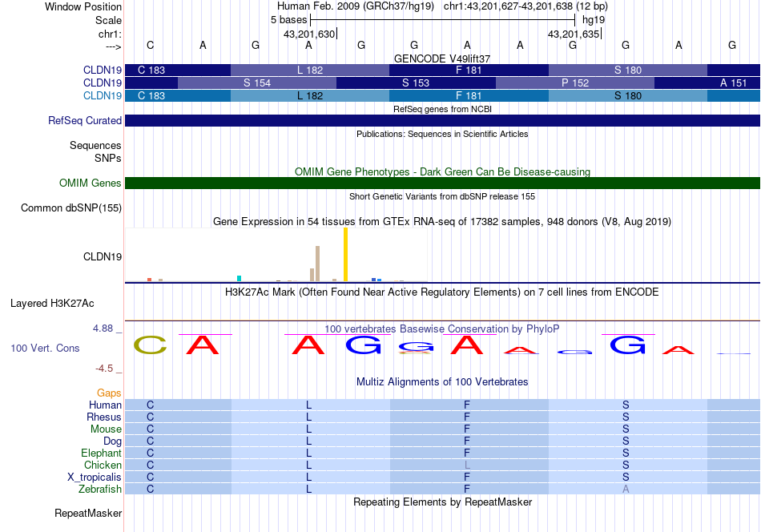
Task: Click the Short Genetic Variants dbSNP title
Action: click(442, 196)
